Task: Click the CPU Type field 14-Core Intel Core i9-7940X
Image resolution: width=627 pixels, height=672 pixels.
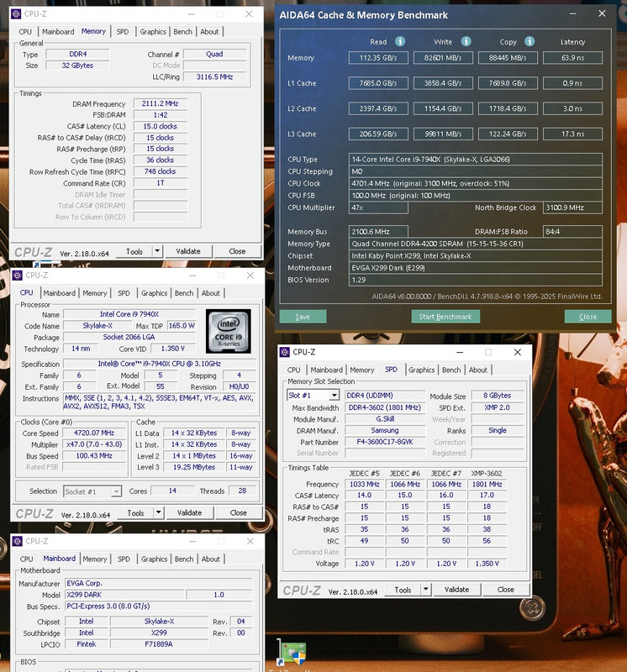Action: [475, 160]
